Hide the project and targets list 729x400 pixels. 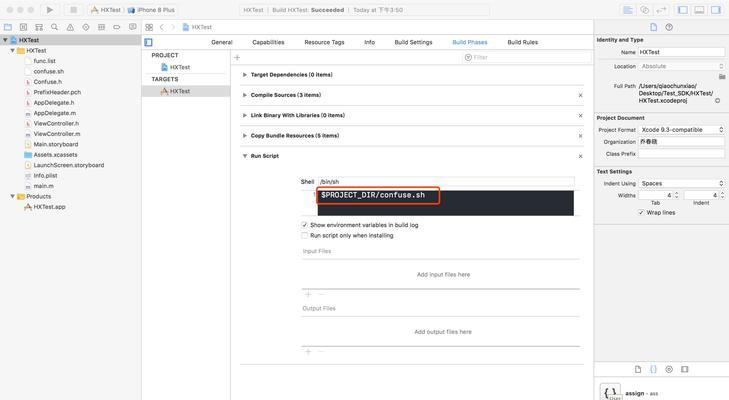[148, 42]
